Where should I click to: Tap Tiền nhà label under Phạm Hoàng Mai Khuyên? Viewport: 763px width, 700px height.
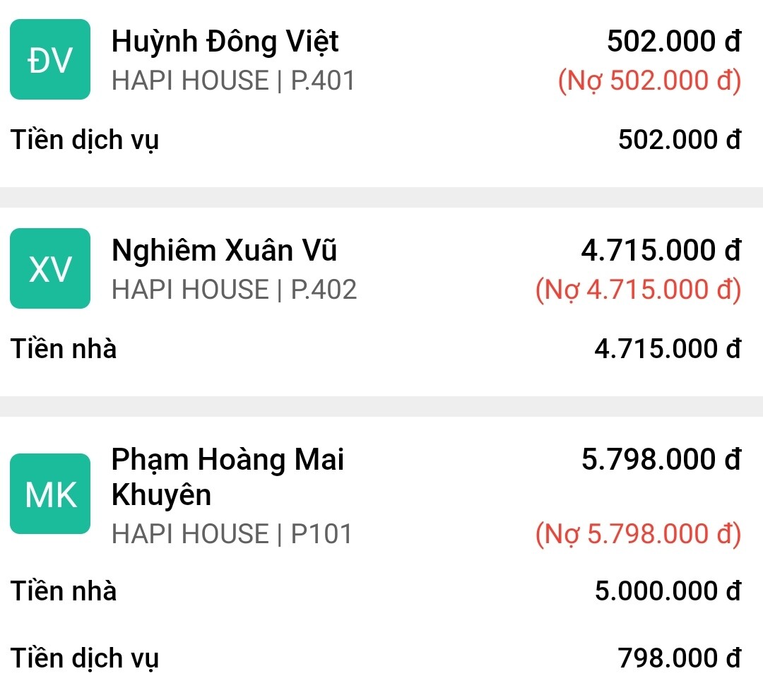point(64,591)
